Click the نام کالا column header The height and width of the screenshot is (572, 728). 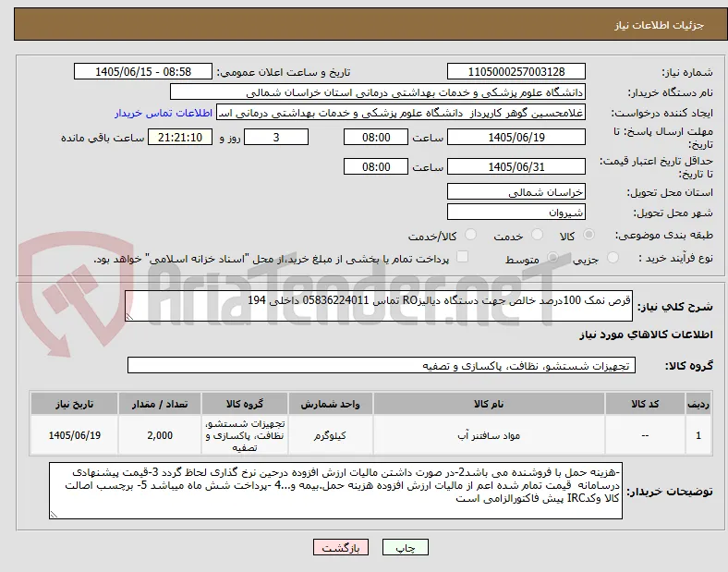[489, 404]
